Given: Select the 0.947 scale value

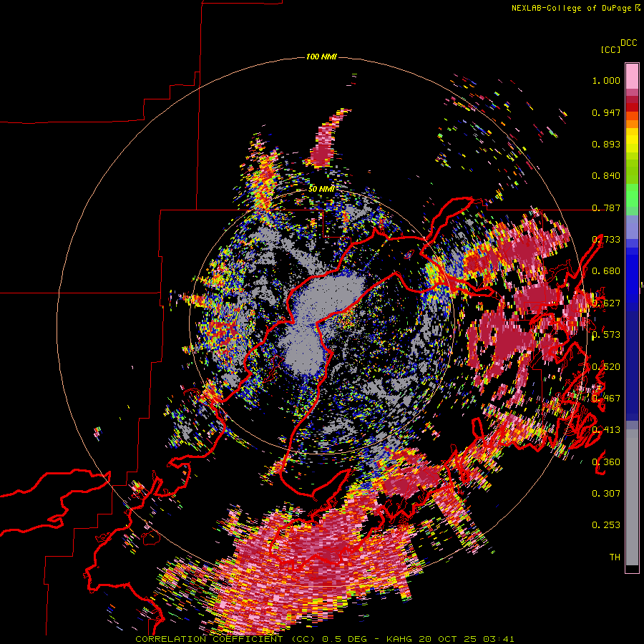Looking at the screenshot, I should pyautogui.click(x=606, y=112).
